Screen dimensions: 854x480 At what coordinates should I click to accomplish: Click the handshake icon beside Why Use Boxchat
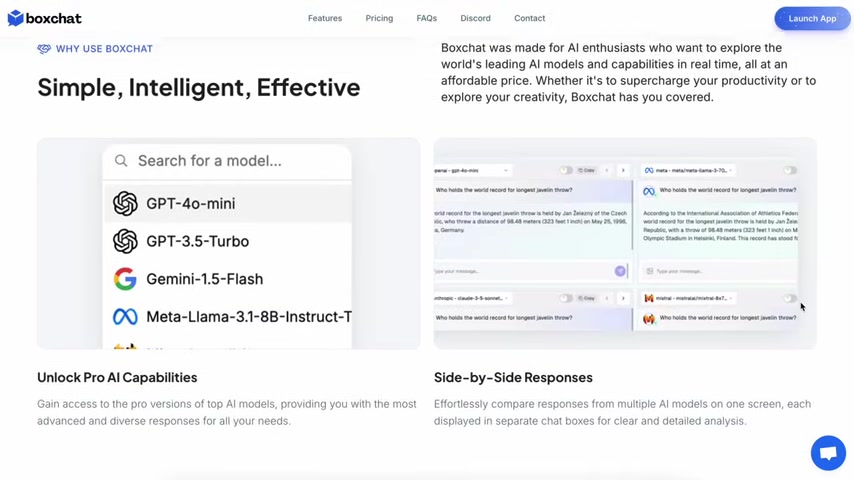click(x=44, y=49)
